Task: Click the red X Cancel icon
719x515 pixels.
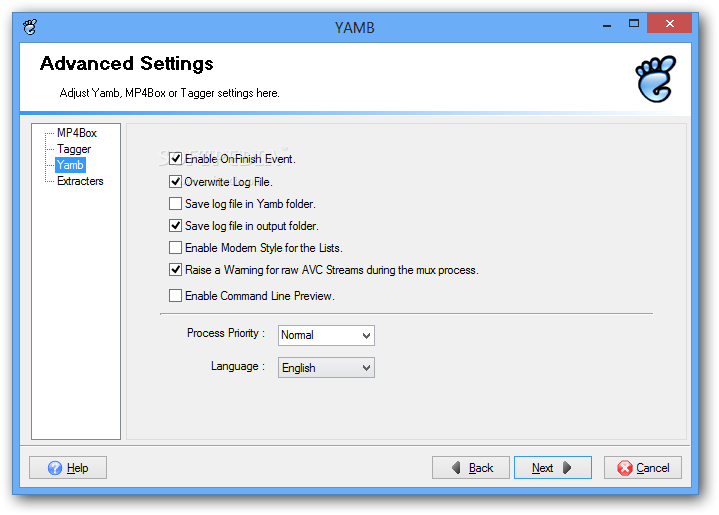Action: click(624, 468)
